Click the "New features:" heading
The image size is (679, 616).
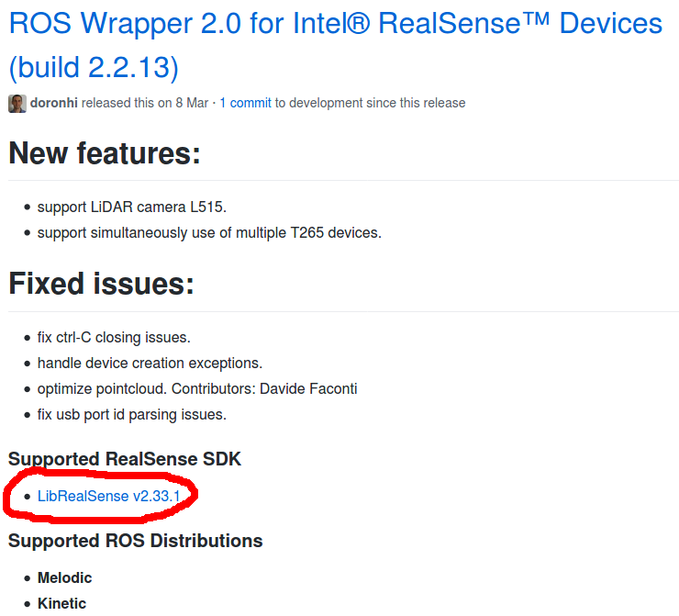point(105,153)
